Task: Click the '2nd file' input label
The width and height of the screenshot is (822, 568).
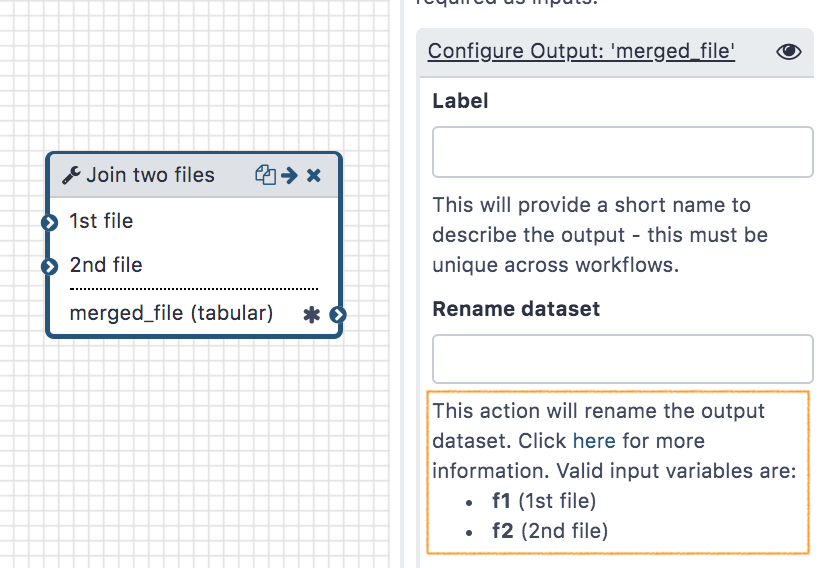Action: [x=106, y=266]
